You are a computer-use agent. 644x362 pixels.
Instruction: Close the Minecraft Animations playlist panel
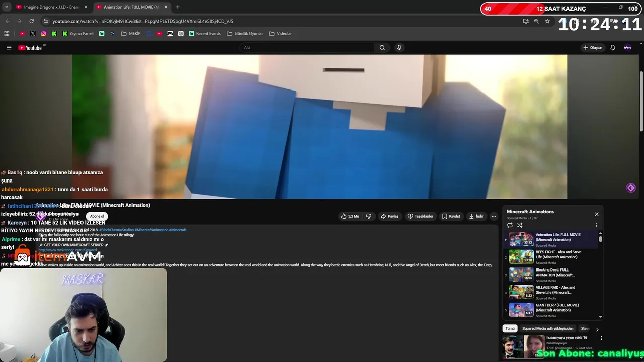pyautogui.click(x=597, y=214)
